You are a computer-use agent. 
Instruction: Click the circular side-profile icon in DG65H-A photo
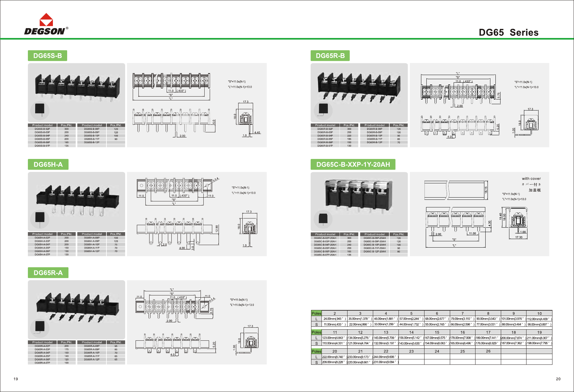(x=40, y=218)
